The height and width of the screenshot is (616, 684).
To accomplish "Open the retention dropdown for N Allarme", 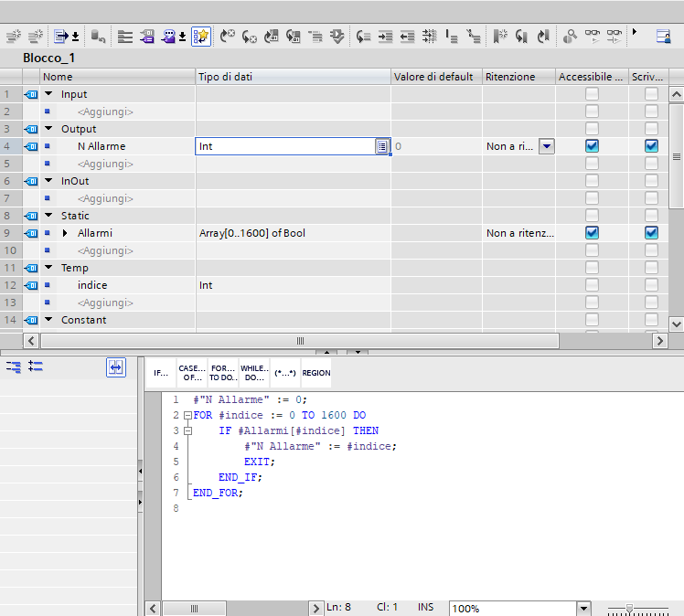I will (x=547, y=146).
